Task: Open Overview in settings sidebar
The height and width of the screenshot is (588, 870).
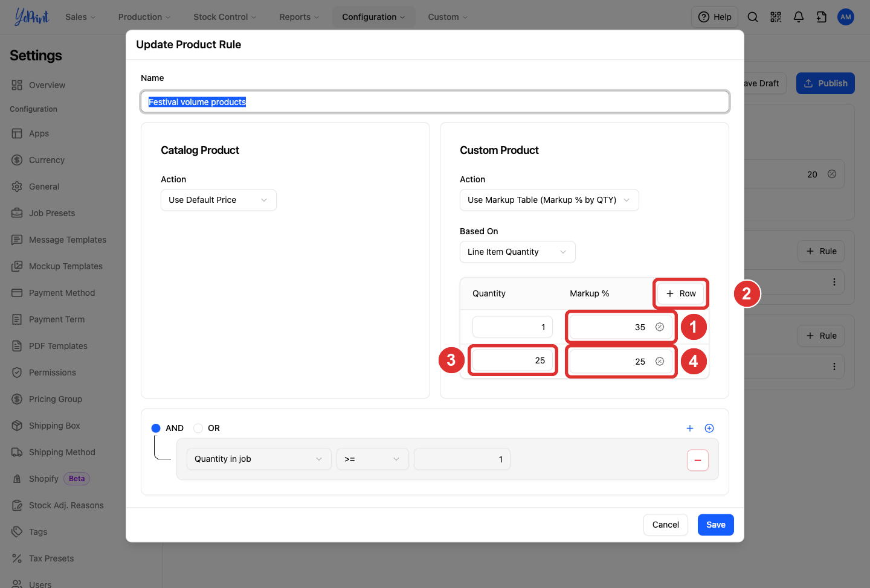Action: point(47,85)
